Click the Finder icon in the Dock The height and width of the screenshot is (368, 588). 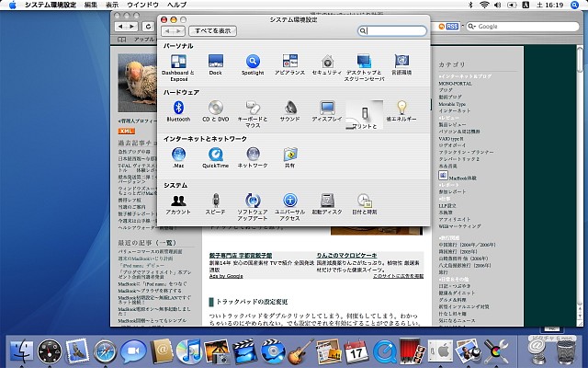click(20, 351)
